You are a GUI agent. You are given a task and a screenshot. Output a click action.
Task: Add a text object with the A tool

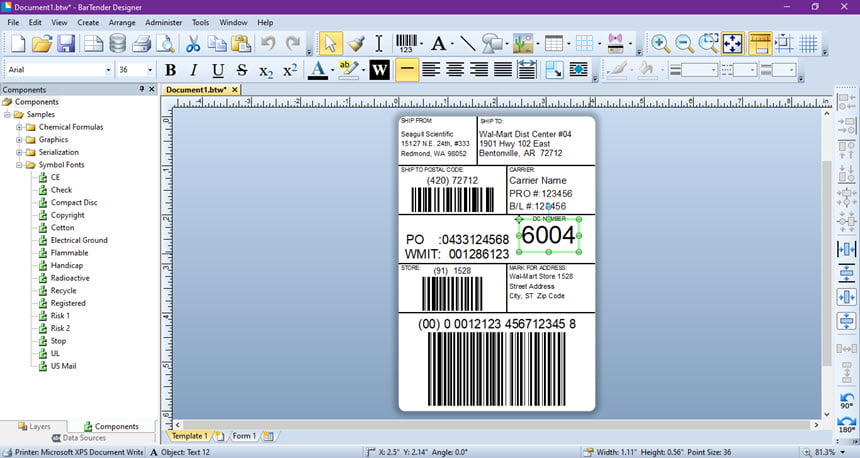tap(438, 43)
